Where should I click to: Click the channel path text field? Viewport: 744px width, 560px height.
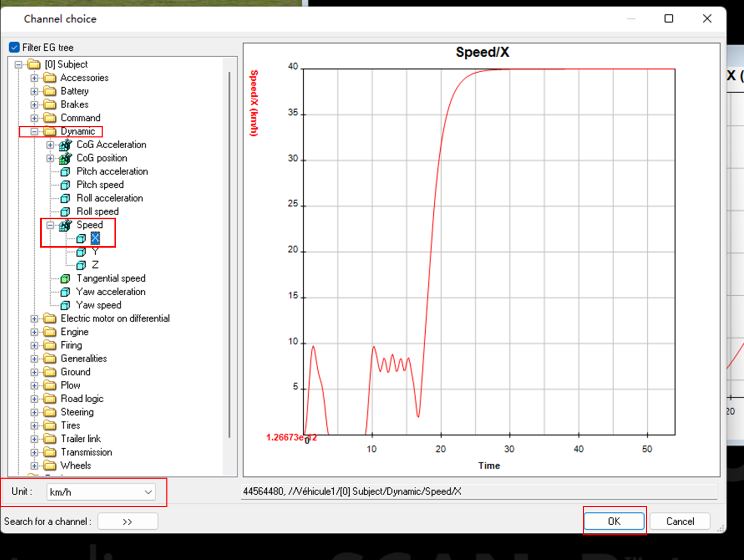click(x=479, y=492)
